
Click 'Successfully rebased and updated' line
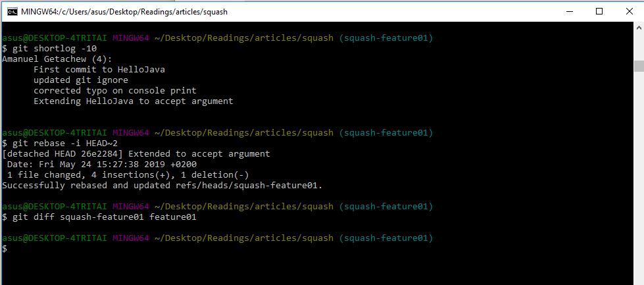pyautogui.click(x=162, y=185)
